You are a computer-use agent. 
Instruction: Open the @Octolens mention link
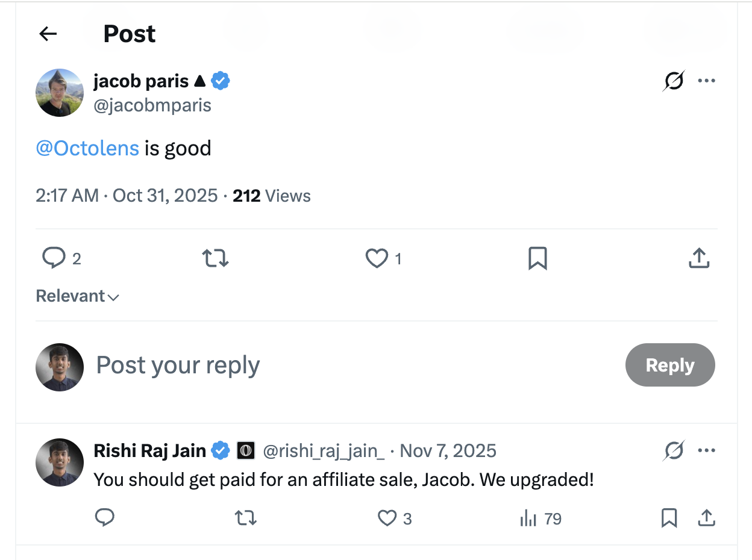[87, 148]
